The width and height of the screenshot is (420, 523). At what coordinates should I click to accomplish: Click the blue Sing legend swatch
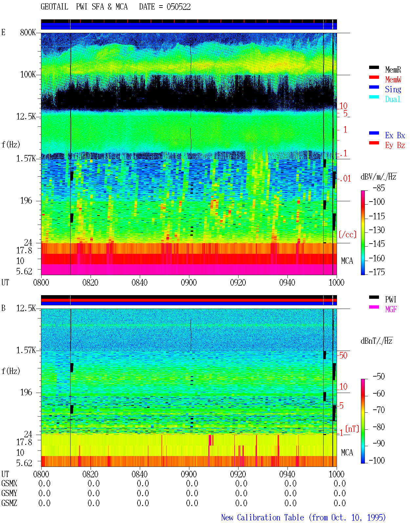click(374, 87)
